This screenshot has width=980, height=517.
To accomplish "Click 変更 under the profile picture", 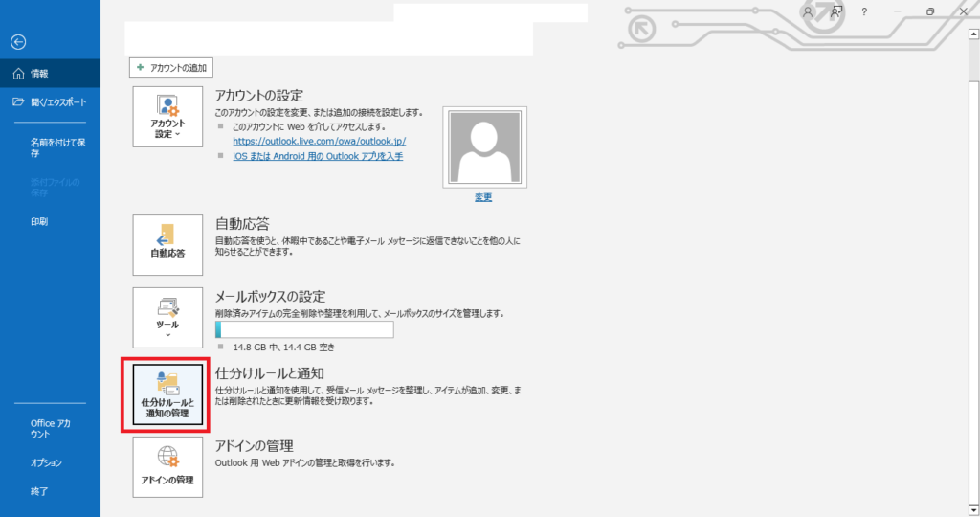I will click(482, 197).
